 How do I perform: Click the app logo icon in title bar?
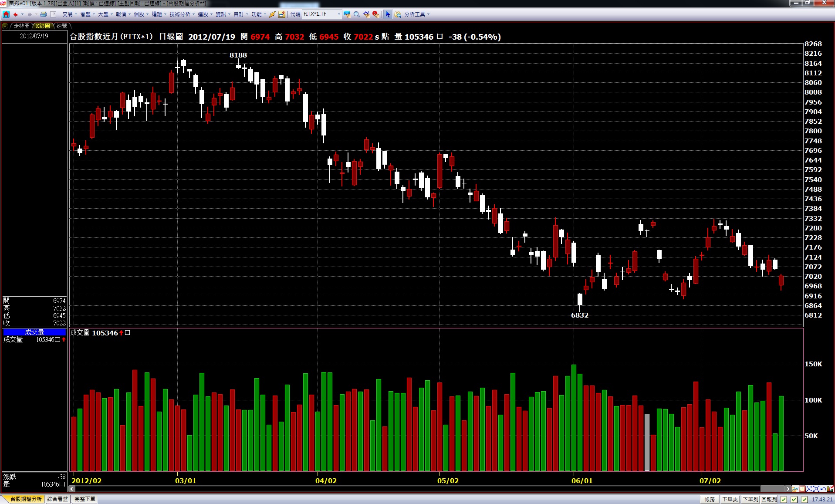3,3
